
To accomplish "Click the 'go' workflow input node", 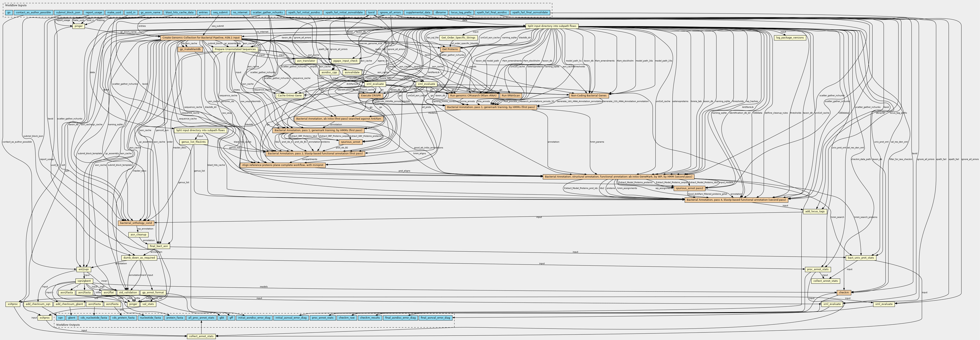I will point(9,13).
